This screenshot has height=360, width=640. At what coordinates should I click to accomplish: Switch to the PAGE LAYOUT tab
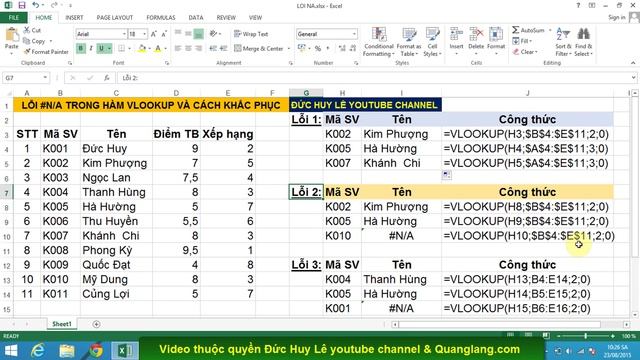pyautogui.click(x=115, y=18)
